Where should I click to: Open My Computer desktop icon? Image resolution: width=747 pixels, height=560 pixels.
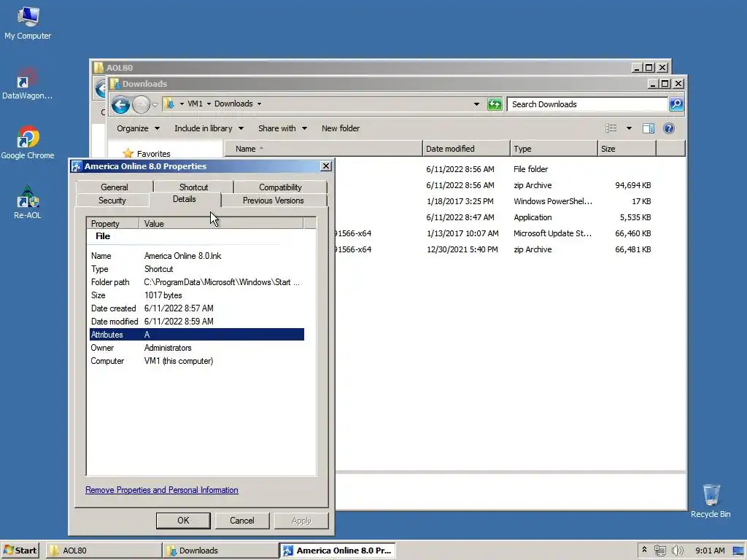[x=28, y=23]
